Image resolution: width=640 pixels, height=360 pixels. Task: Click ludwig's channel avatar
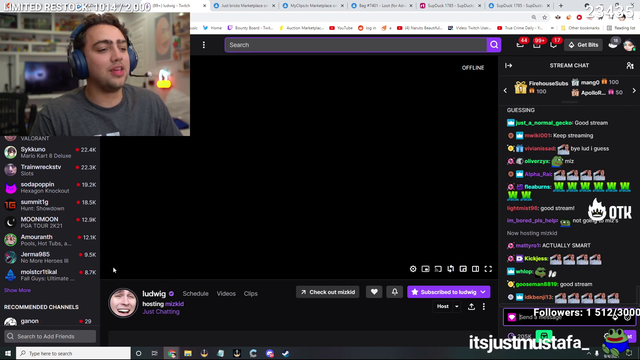point(123,302)
